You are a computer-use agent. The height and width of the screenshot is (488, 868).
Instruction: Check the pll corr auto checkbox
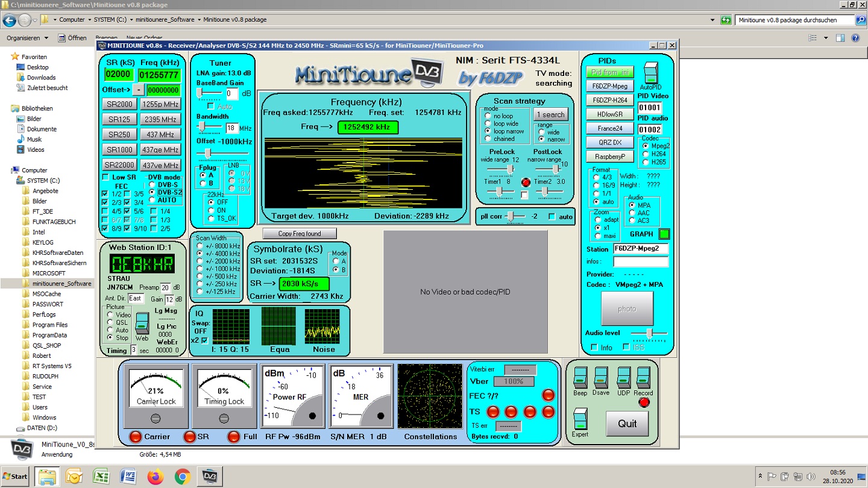[552, 217]
